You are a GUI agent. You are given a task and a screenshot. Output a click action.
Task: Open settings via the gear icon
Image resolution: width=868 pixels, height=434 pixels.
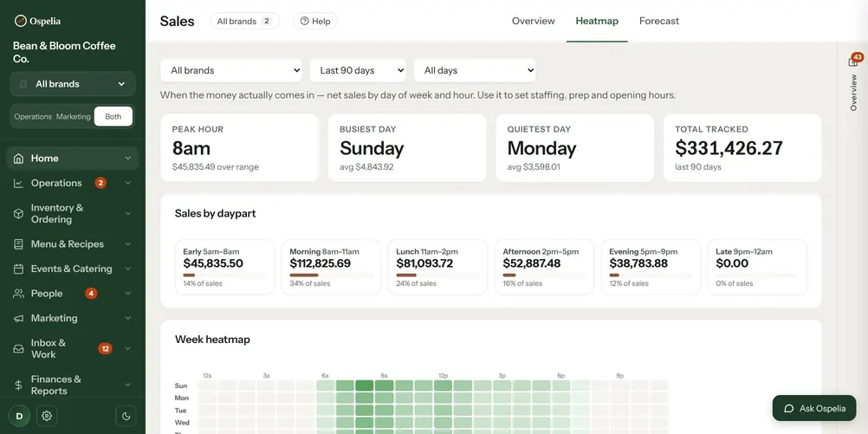(x=47, y=416)
